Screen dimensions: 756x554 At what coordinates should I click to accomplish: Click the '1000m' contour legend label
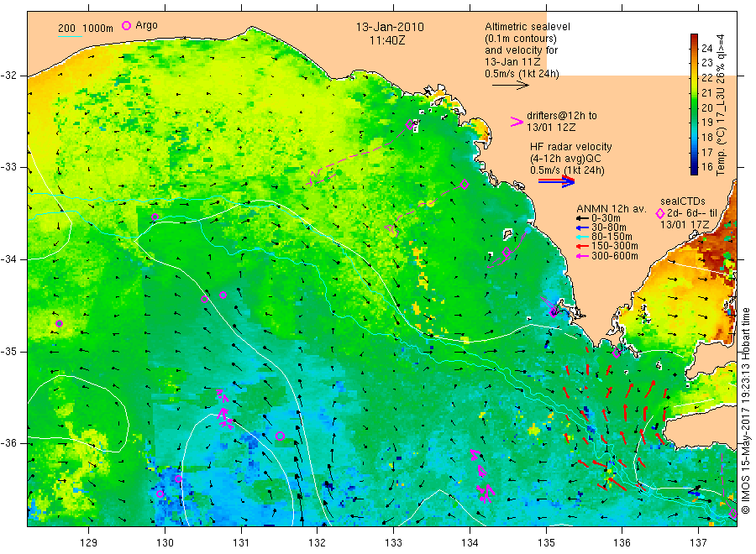(98, 29)
